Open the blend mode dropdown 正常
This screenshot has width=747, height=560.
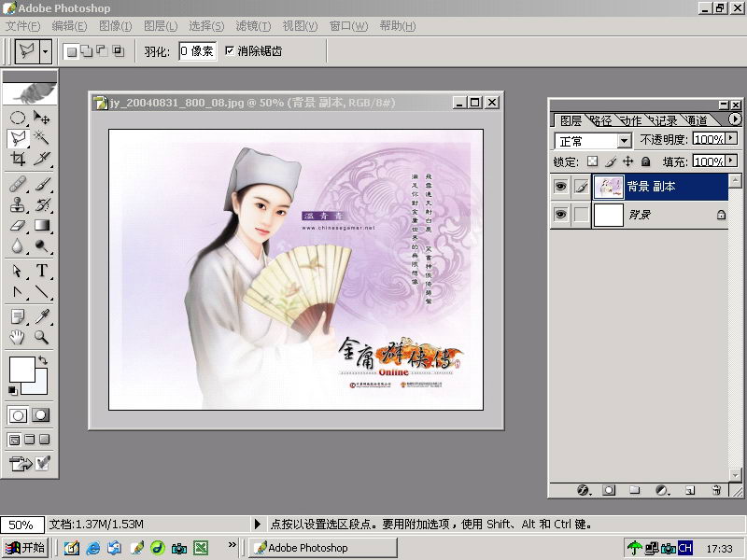pyautogui.click(x=594, y=140)
